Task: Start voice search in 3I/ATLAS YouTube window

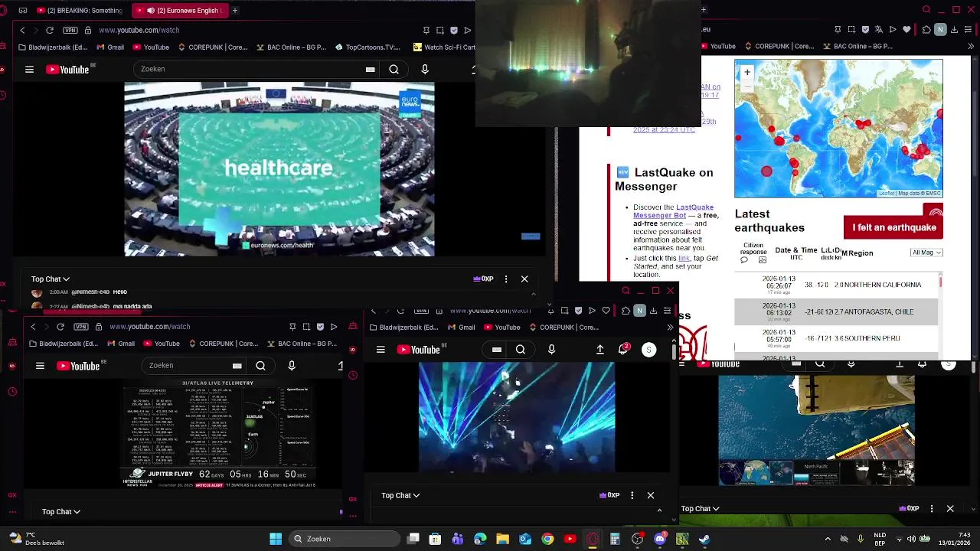Action: click(x=292, y=366)
